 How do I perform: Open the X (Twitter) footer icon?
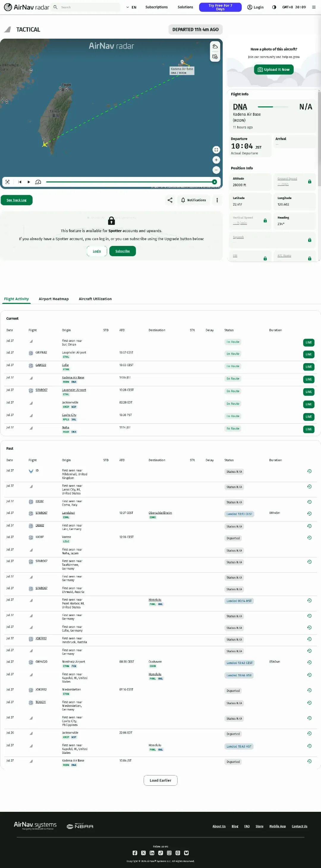[144, 853]
